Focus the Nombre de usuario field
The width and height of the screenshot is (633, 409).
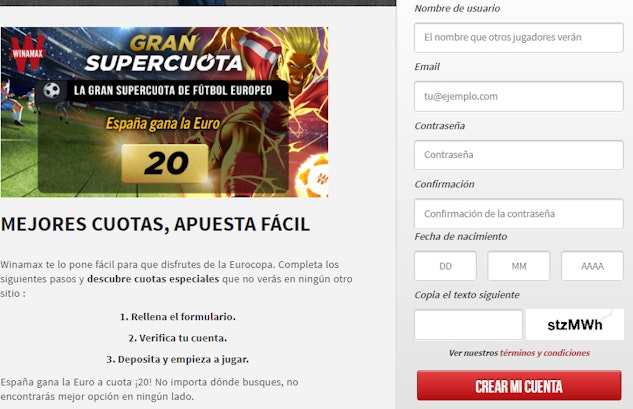[x=519, y=38]
